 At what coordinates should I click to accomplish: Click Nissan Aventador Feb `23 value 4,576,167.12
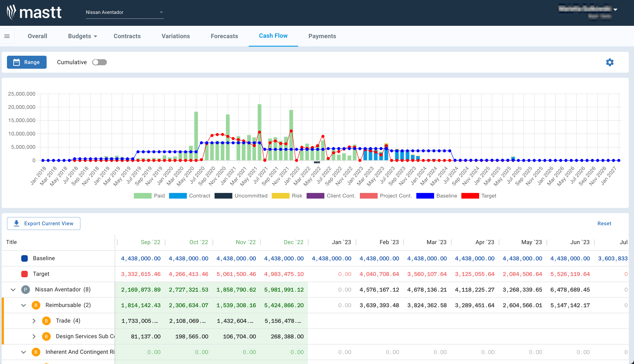[x=379, y=290]
